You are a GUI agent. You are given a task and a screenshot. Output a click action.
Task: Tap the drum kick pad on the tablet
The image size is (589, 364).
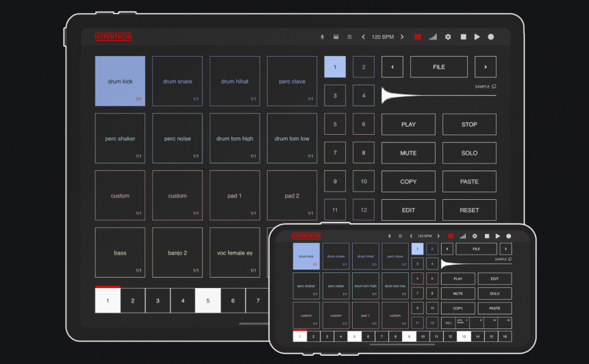[x=121, y=81]
